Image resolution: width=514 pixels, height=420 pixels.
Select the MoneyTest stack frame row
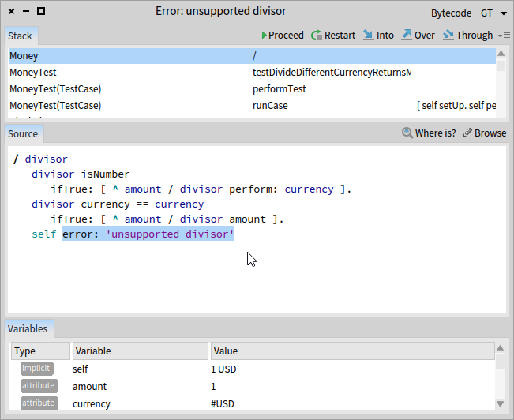pyautogui.click(x=252, y=72)
